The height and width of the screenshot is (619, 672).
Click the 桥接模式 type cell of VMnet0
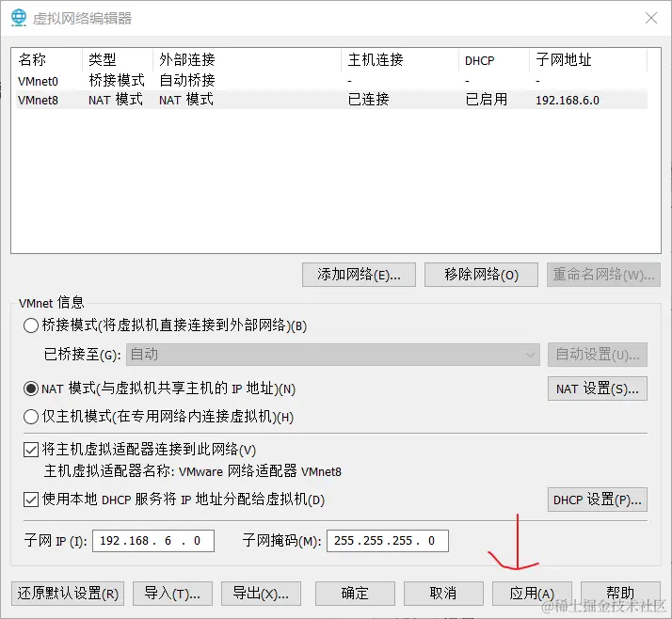coord(117,81)
